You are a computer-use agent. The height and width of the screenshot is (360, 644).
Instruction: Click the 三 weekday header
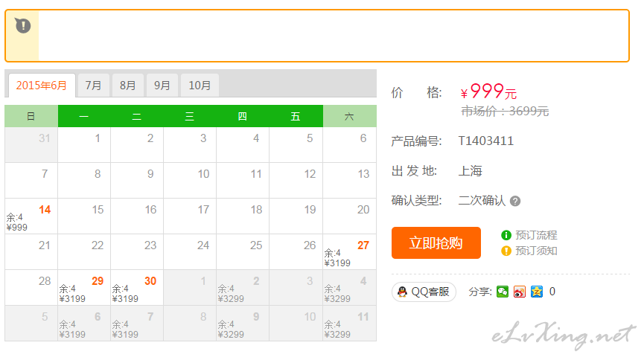[x=190, y=116]
